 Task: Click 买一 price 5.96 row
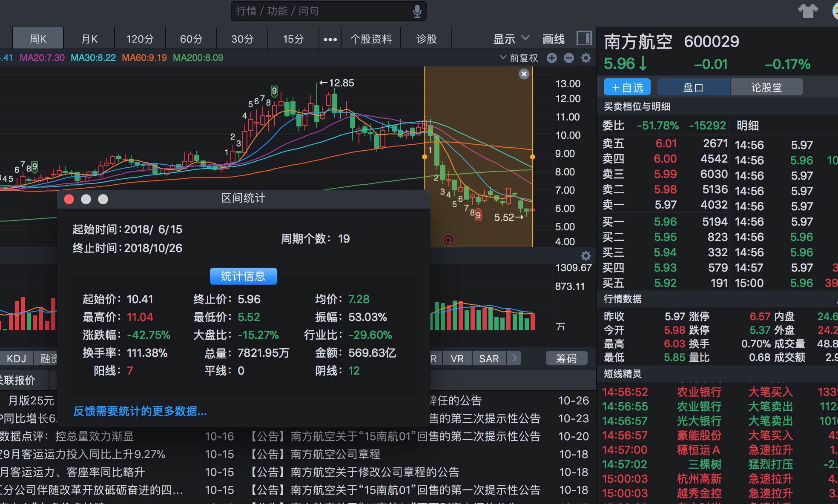[664, 222]
